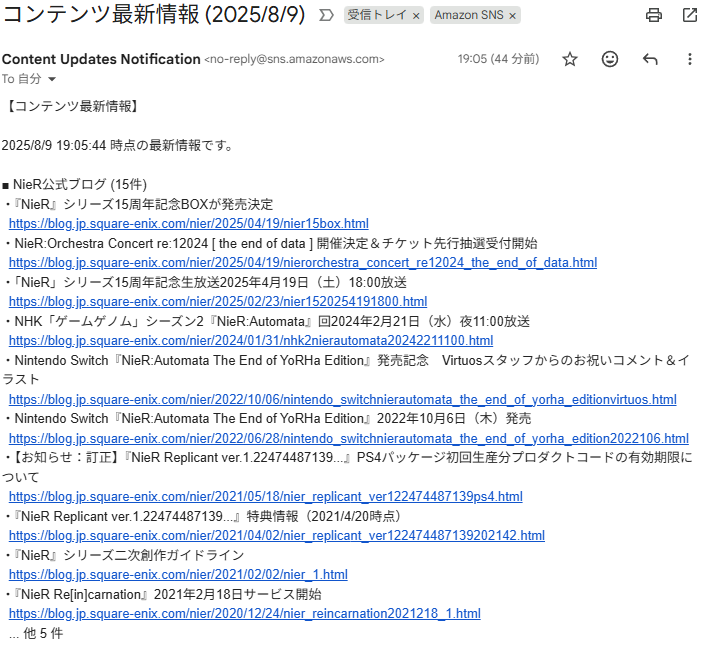Open the Amazon SNS label
The width and height of the screenshot is (711, 645).
pos(469,15)
